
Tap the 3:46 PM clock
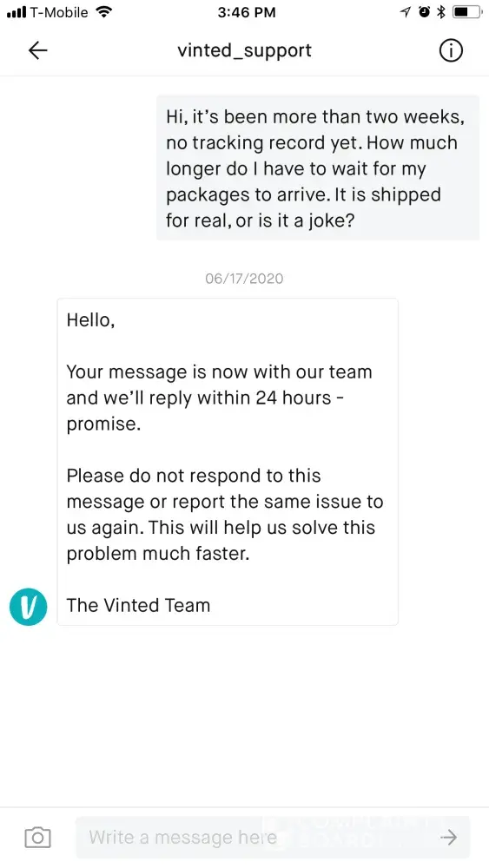(x=247, y=12)
